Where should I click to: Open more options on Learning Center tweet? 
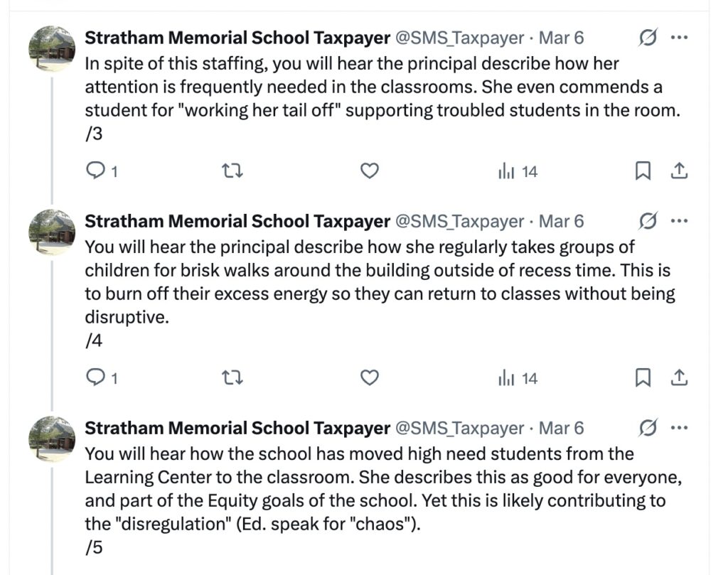(680, 428)
